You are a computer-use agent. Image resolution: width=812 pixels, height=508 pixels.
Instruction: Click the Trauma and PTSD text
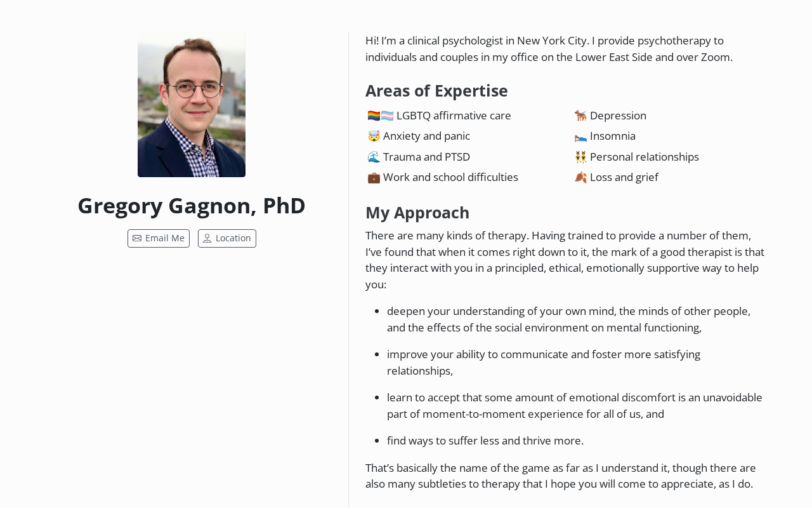click(426, 157)
